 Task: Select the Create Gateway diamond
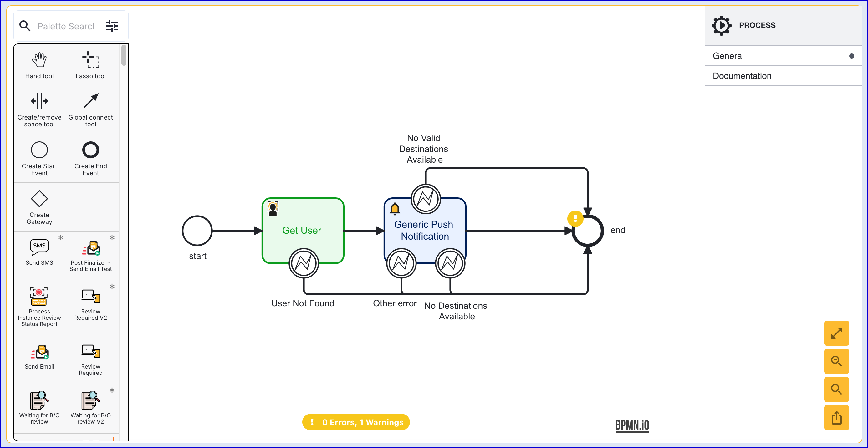[x=39, y=199]
